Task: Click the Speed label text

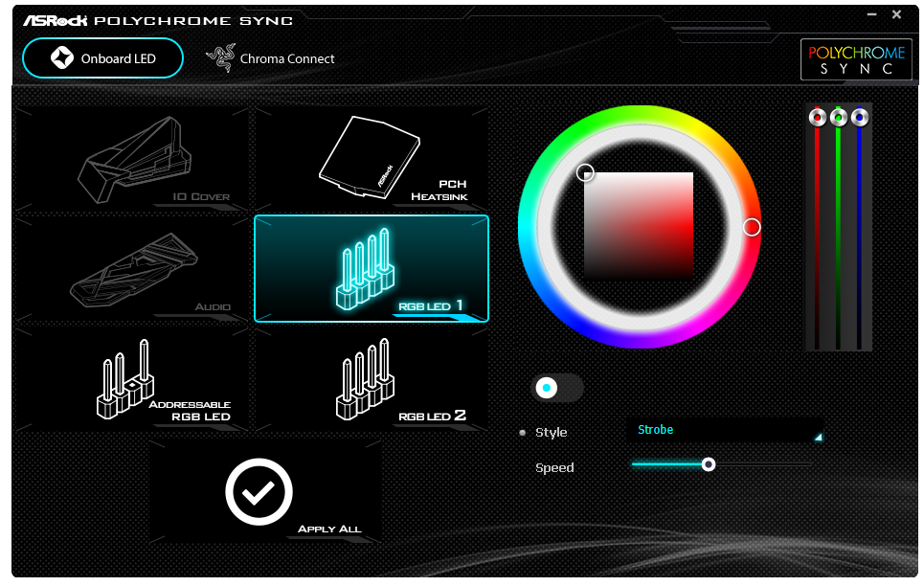Action: pos(554,467)
